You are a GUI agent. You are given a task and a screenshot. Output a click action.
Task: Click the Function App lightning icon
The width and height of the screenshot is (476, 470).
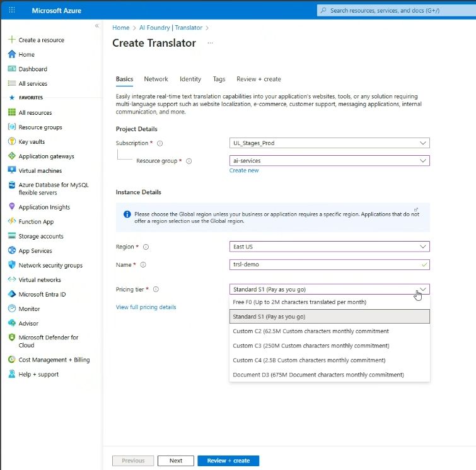point(12,222)
